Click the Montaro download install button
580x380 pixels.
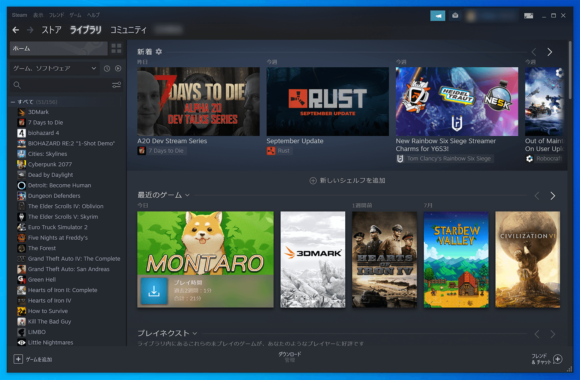click(x=154, y=291)
